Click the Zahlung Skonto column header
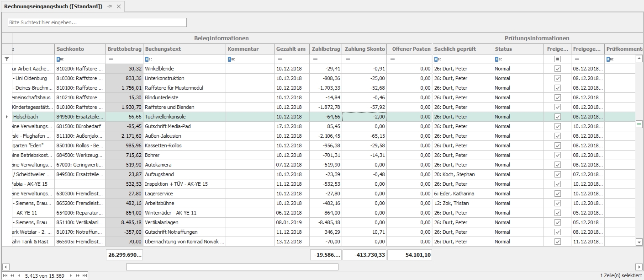This screenshot has width=644, height=280. [364, 49]
